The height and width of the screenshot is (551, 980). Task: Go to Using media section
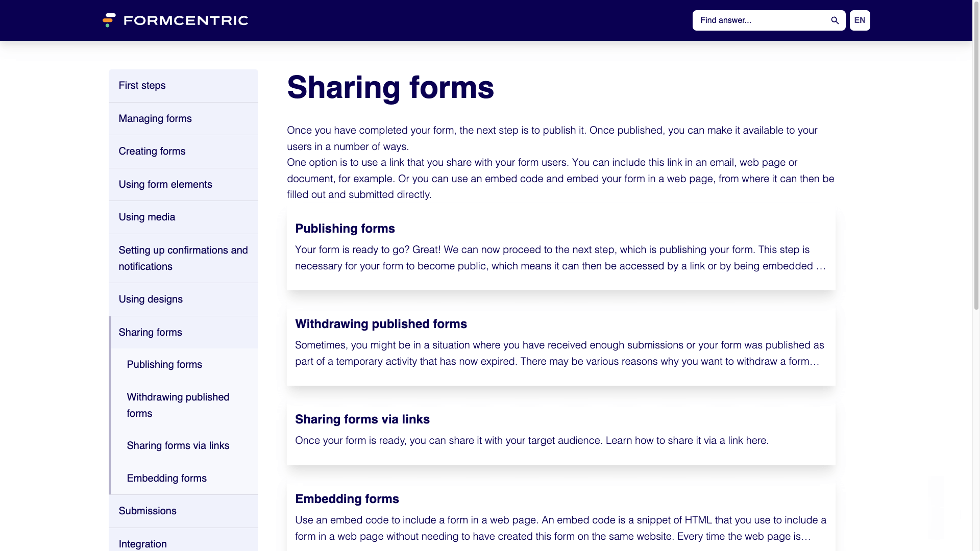pos(146,217)
